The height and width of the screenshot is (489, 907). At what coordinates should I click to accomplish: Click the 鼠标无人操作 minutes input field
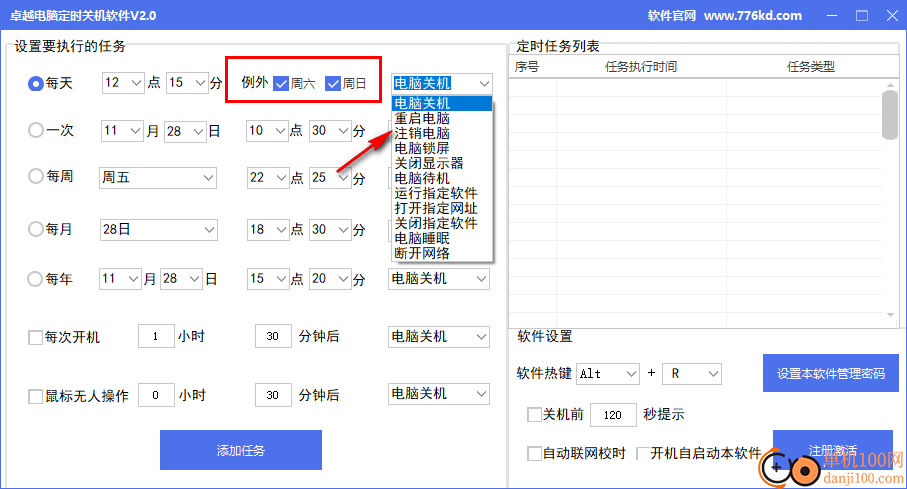[x=273, y=395]
